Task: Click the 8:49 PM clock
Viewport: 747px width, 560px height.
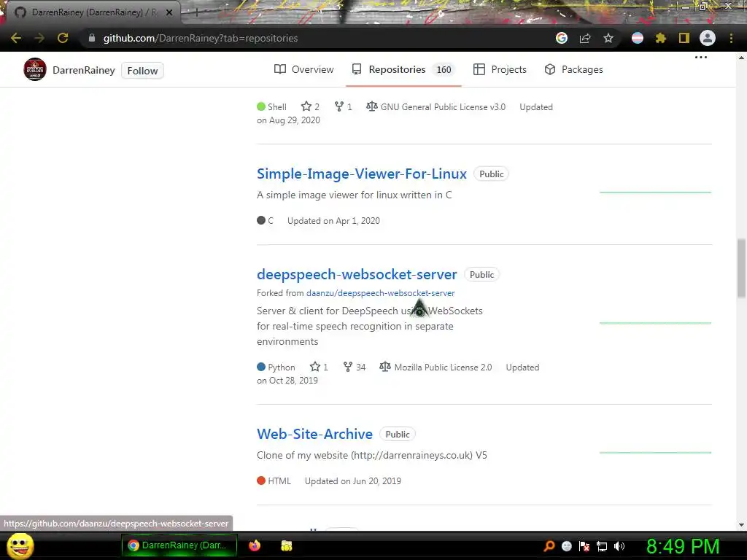Action: [683, 547]
